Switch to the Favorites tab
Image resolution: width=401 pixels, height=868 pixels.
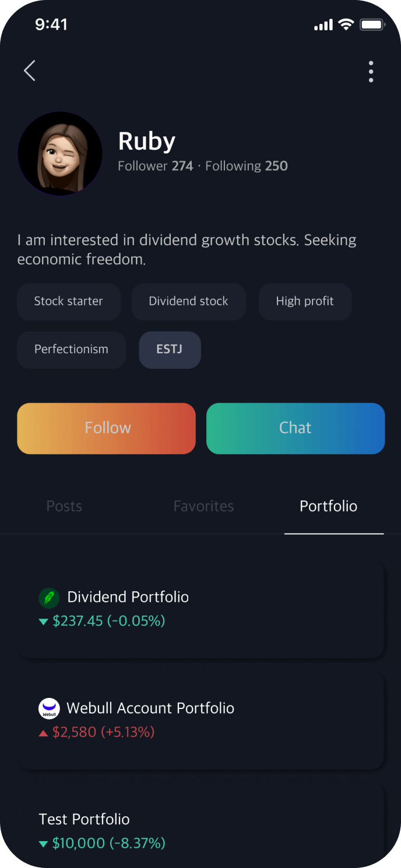[x=203, y=506]
